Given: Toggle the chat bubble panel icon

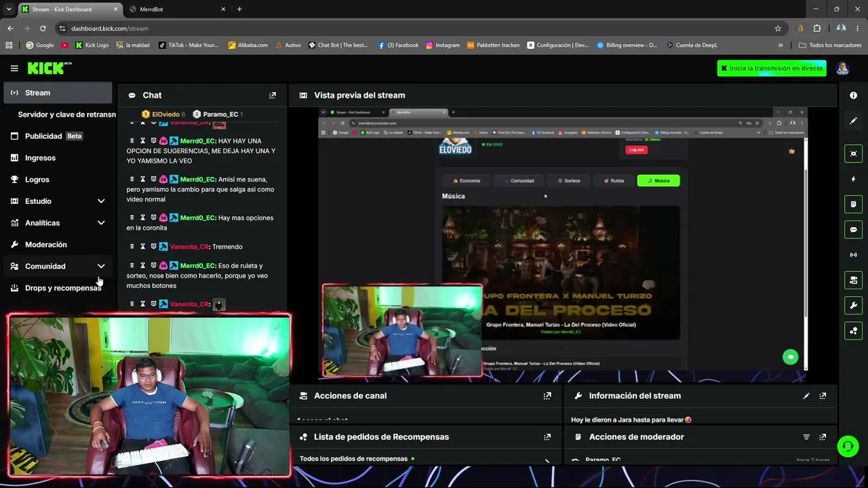Looking at the screenshot, I should coord(853,230).
